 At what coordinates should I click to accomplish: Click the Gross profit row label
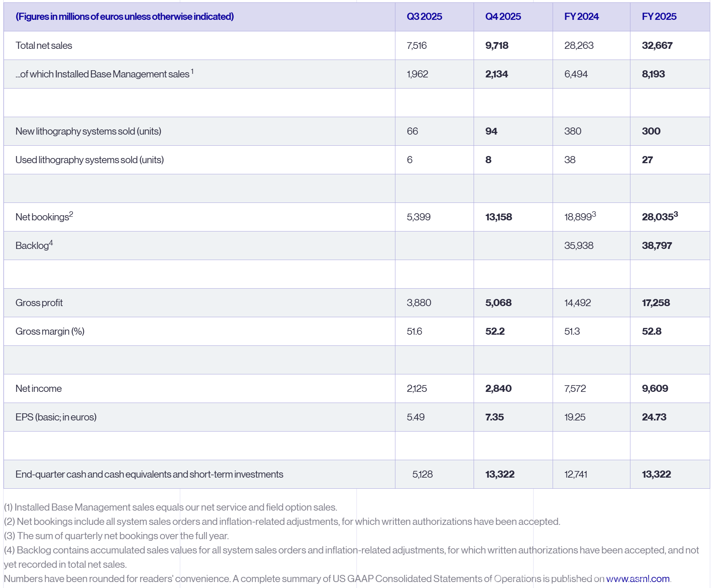(x=39, y=303)
